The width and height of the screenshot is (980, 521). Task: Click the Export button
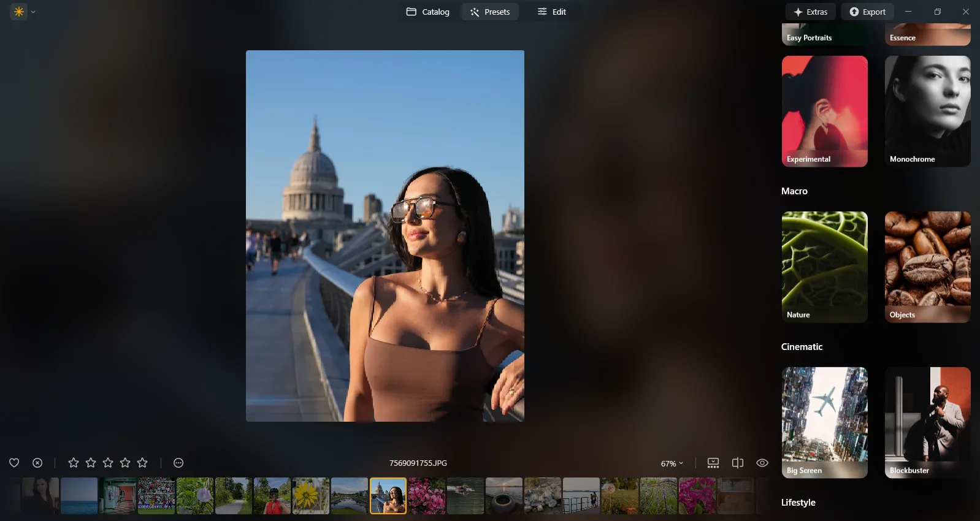pos(868,12)
